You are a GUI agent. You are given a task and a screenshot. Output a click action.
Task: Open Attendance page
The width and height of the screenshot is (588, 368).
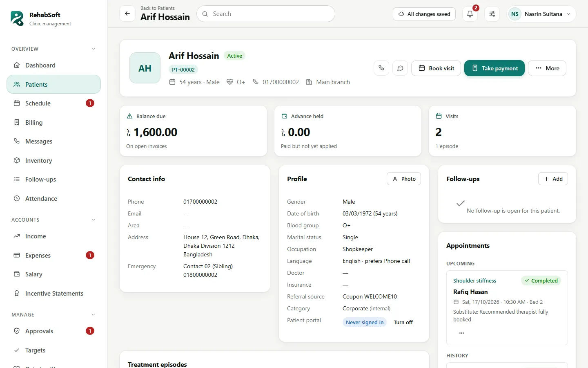tap(53, 198)
